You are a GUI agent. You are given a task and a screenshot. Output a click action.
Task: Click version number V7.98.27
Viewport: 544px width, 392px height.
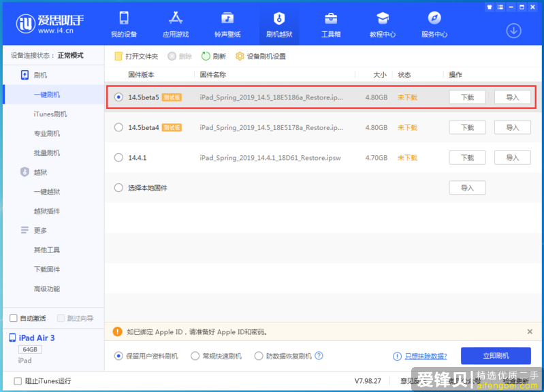[368, 381]
